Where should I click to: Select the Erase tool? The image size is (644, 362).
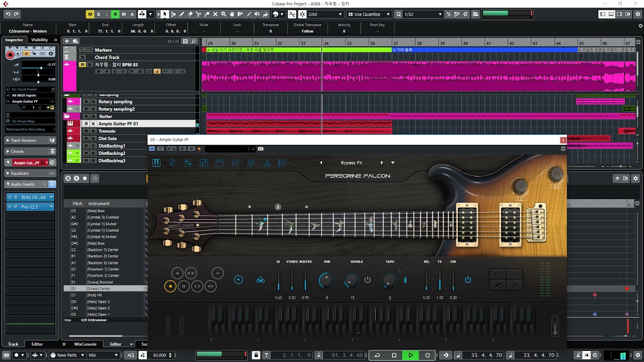[190, 14]
